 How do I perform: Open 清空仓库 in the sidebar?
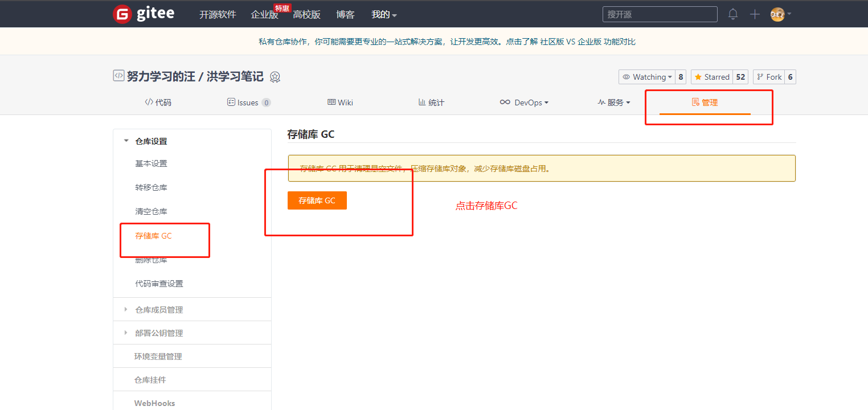151,211
